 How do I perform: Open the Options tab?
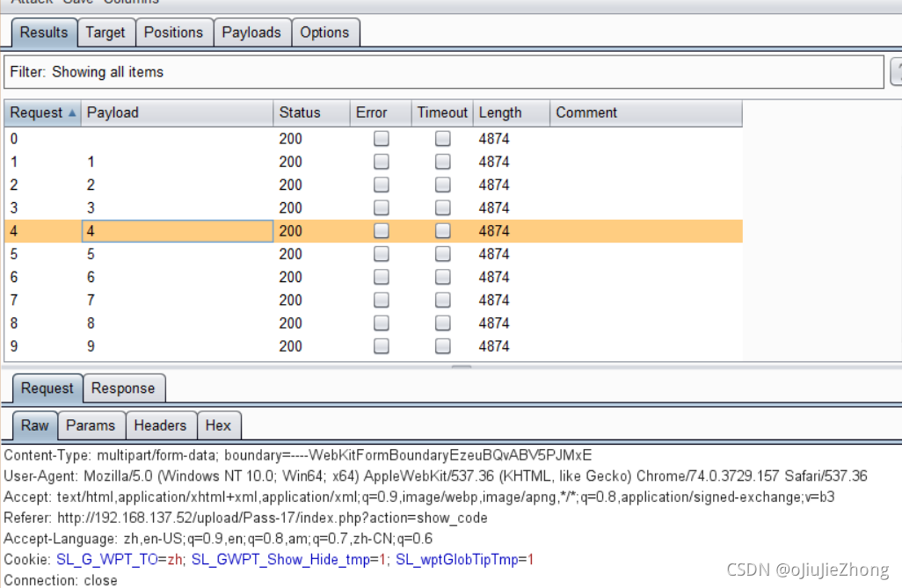click(324, 33)
